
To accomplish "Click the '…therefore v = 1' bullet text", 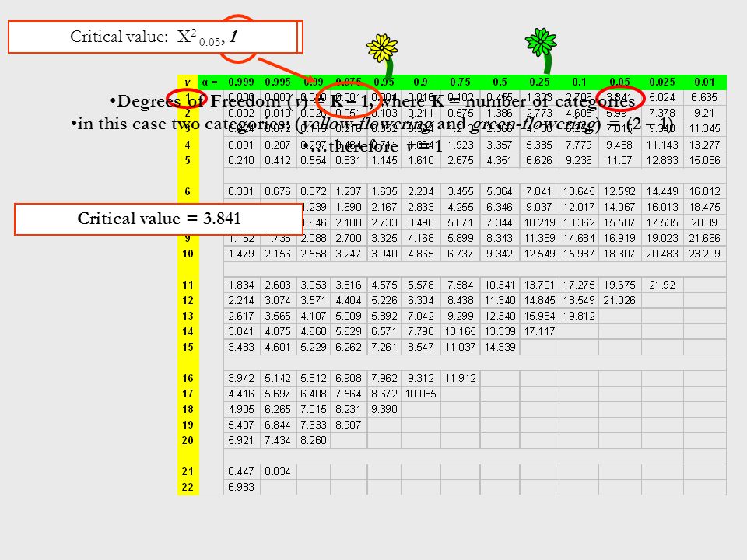I will coord(373,145).
